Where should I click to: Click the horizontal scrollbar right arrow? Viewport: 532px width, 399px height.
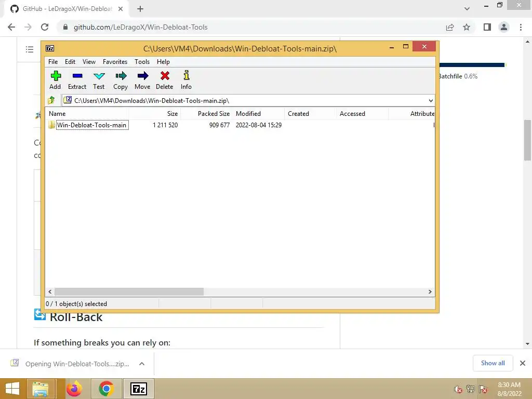[x=430, y=292]
